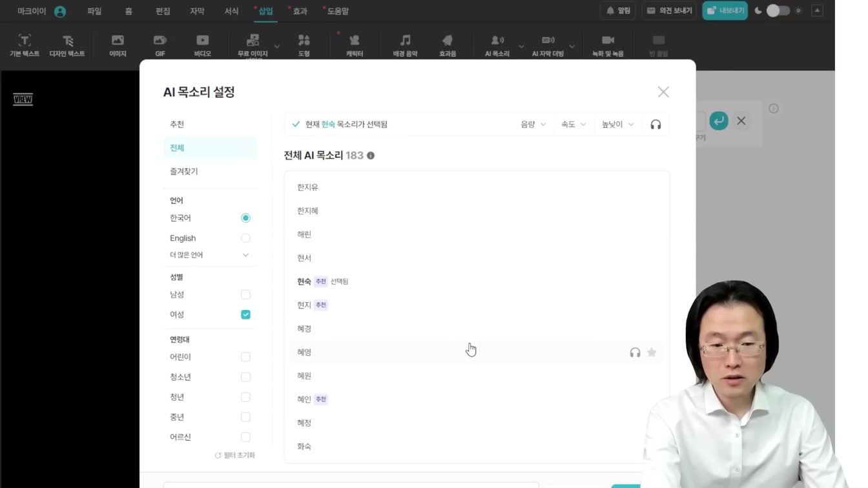Open AI subtitle dubbing (AI 자막 더빙)

(548, 45)
